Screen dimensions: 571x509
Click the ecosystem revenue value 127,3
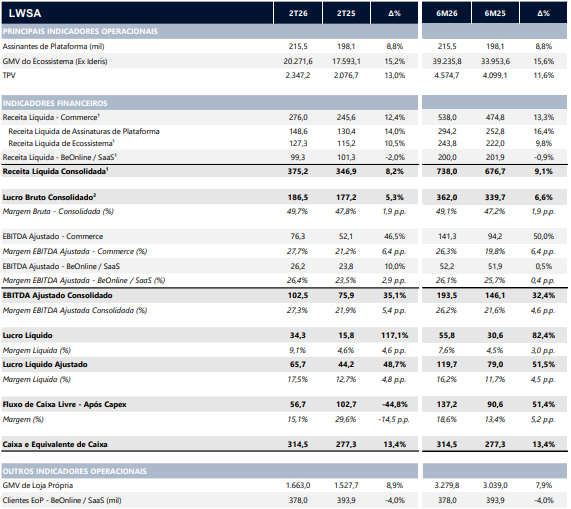pos(298,143)
